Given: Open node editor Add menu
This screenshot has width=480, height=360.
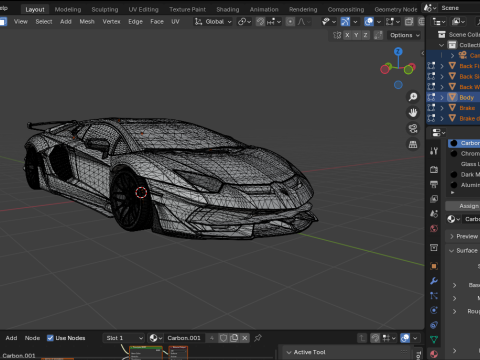Looking at the screenshot, I should 11,338.
